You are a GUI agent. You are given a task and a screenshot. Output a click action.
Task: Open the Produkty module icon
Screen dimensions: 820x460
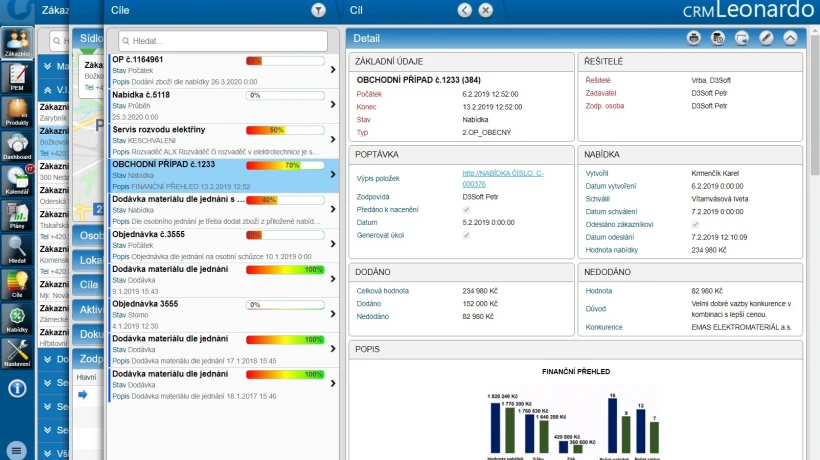pyautogui.click(x=17, y=112)
